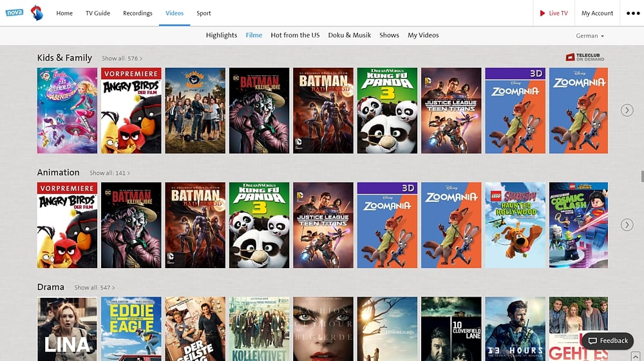644x361 pixels.
Task: Open Justice League Teen Titans in Kids & Family
Action: (x=451, y=111)
